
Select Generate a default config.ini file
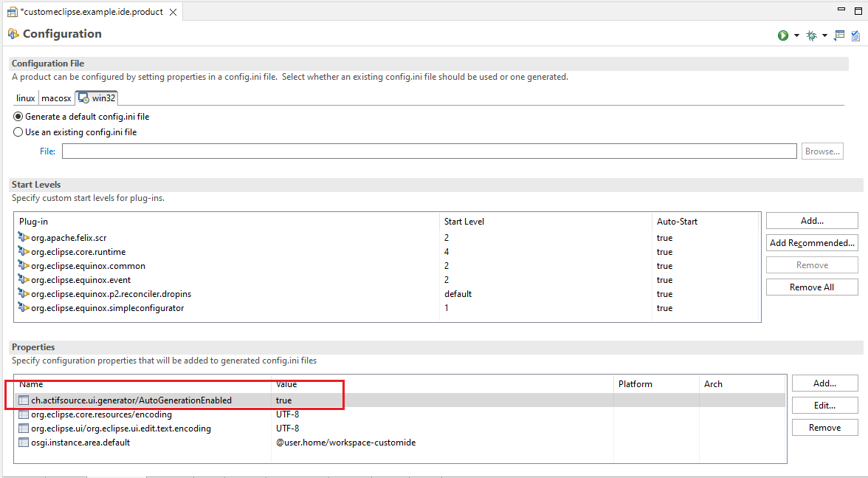click(18, 117)
